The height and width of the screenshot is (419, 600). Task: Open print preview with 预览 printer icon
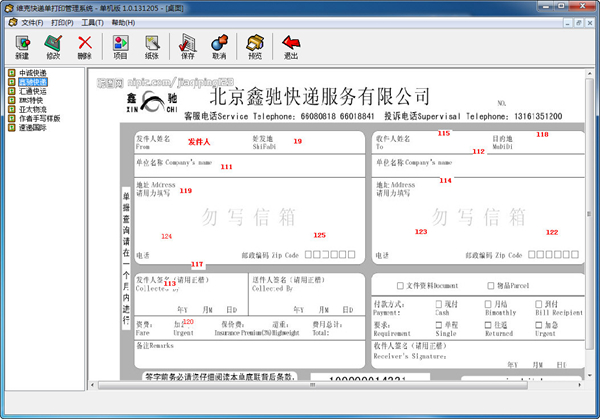(x=255, y=47)
